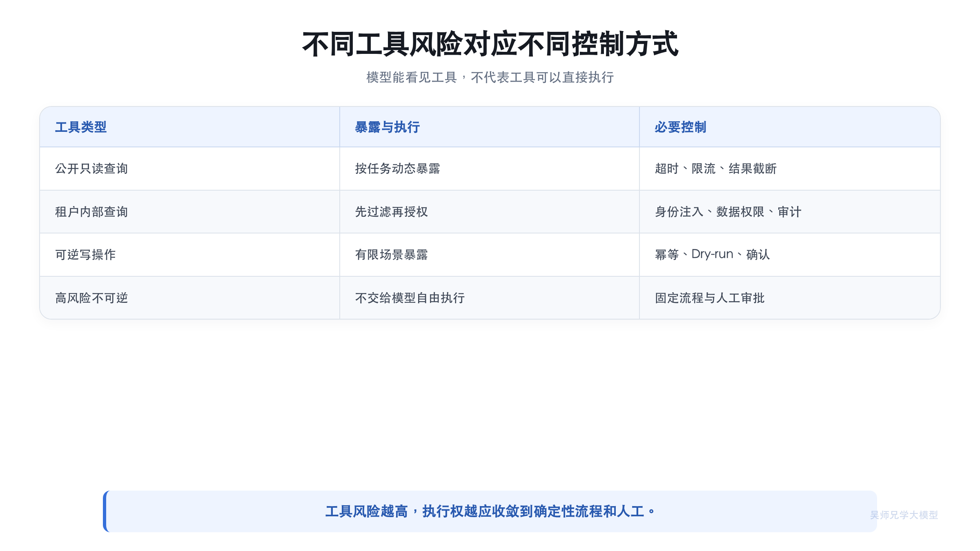
Task: Click the cell 先过滤再授权
Action: coord(489,212)
